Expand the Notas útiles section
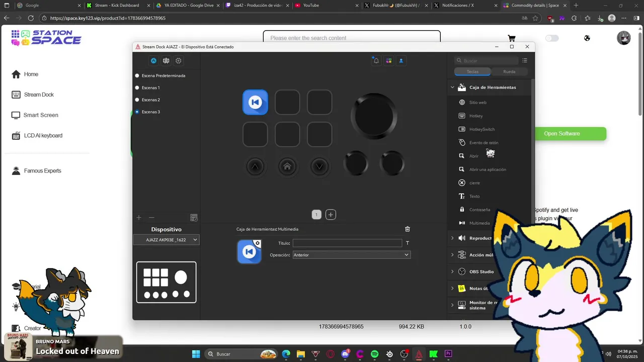The width and height of the screenshot is (644, 362). 452,289
